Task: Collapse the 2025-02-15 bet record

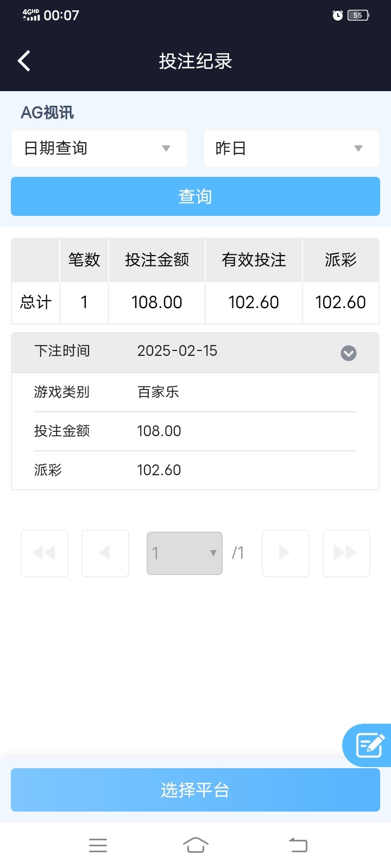Action: pyautogui.click(x=348, y=353)
